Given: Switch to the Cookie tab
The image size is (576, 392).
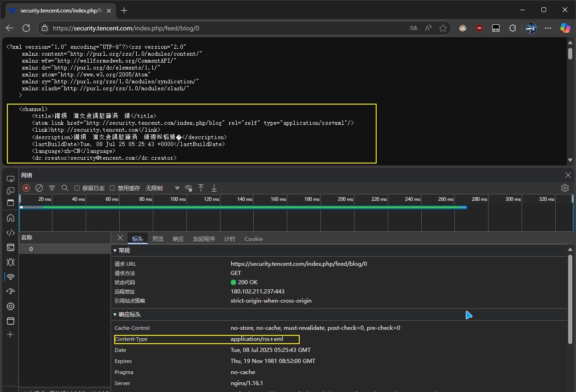Looking at the screenshot, I should click(x=254, y=239).
